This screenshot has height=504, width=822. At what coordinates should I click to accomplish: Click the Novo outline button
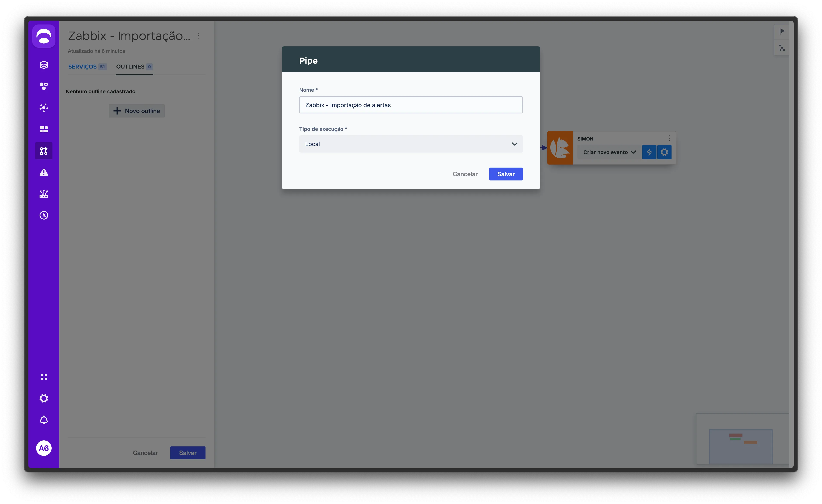137,111
